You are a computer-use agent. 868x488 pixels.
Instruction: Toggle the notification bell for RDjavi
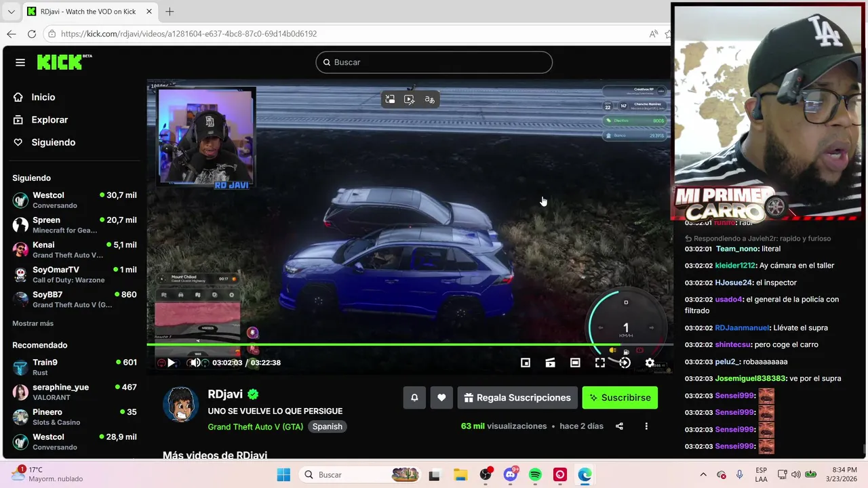tap(414, 398)
